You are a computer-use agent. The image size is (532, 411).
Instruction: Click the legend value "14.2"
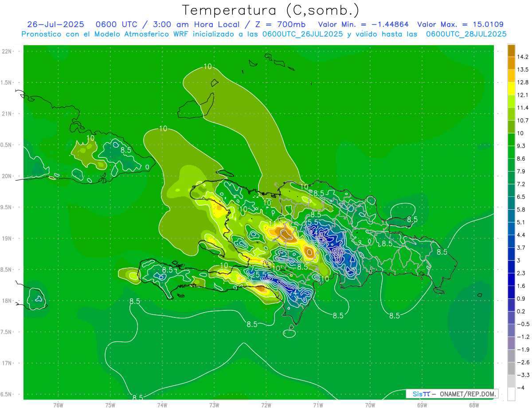pyautogui.click(x=522, y=57)
